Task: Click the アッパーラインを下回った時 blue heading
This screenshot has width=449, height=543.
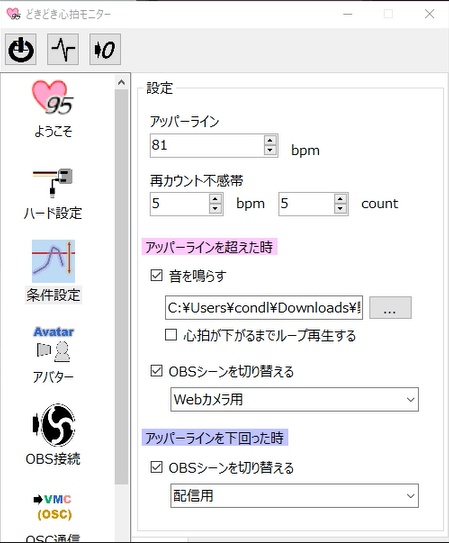Action: click(x=215, y=438)
